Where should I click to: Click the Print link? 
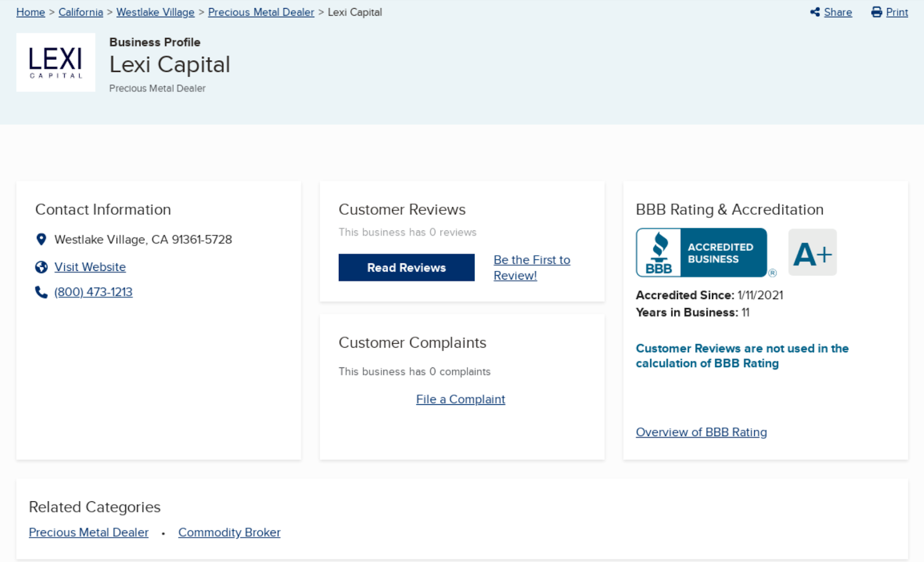[897, 12]
